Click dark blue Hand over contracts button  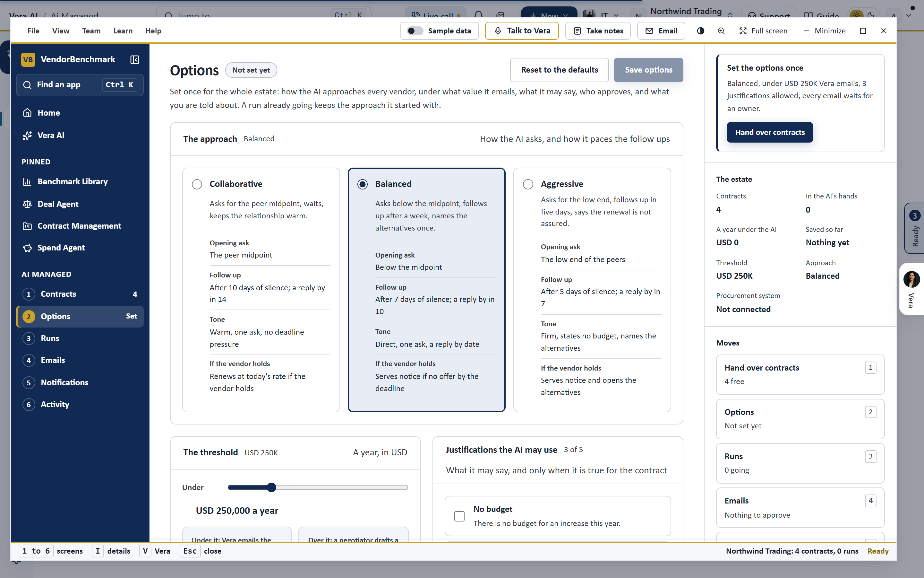click(x=770, y=132)
